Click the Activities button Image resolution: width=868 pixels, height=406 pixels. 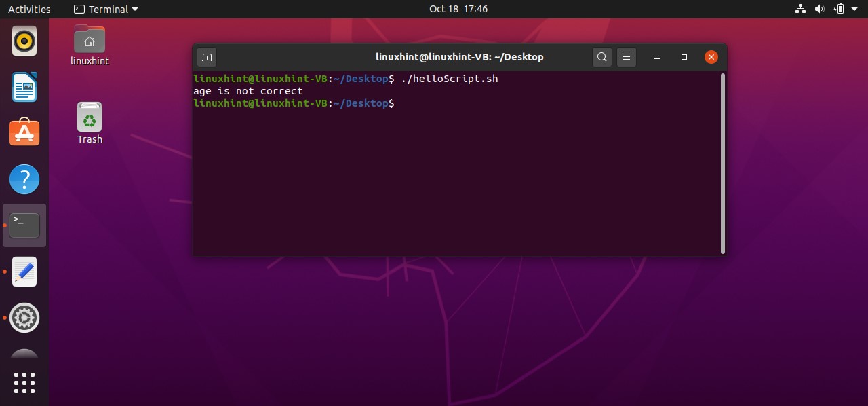(x=29, y=9)
